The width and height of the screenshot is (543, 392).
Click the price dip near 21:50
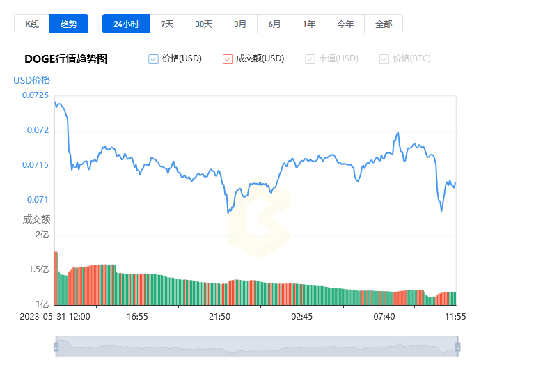(228, 211)
